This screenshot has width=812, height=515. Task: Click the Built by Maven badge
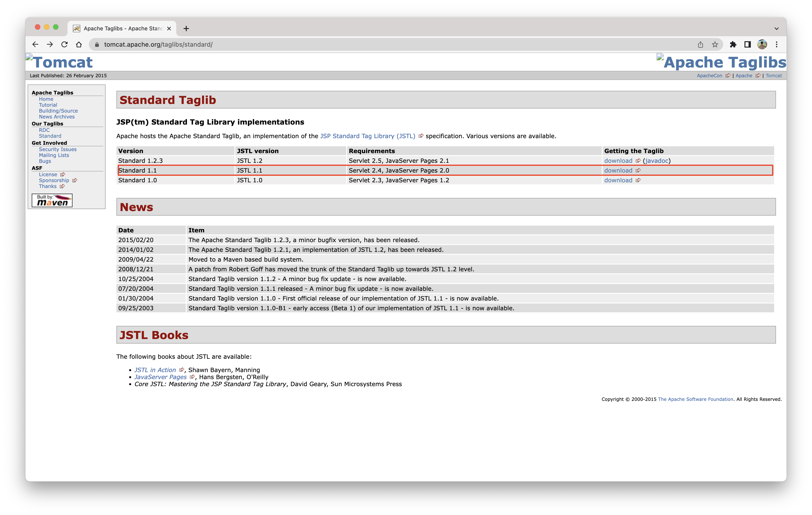point(52,200)
